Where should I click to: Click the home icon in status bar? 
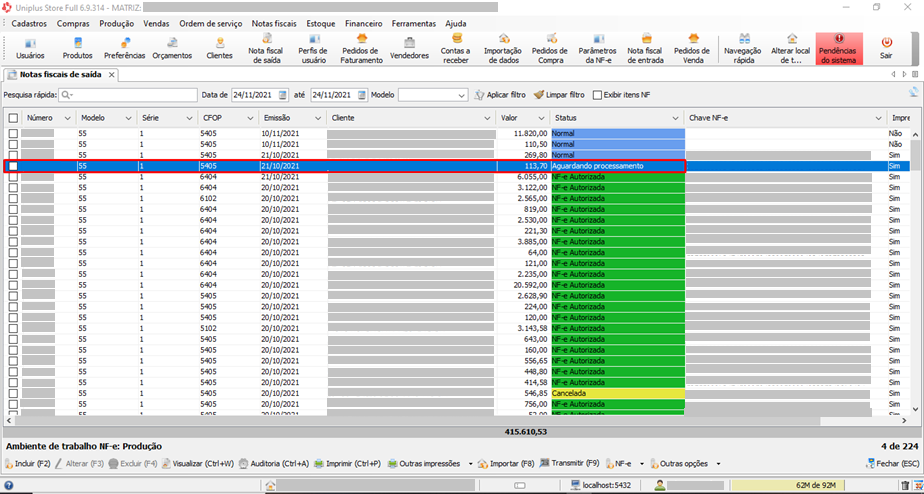coord(270,486)
